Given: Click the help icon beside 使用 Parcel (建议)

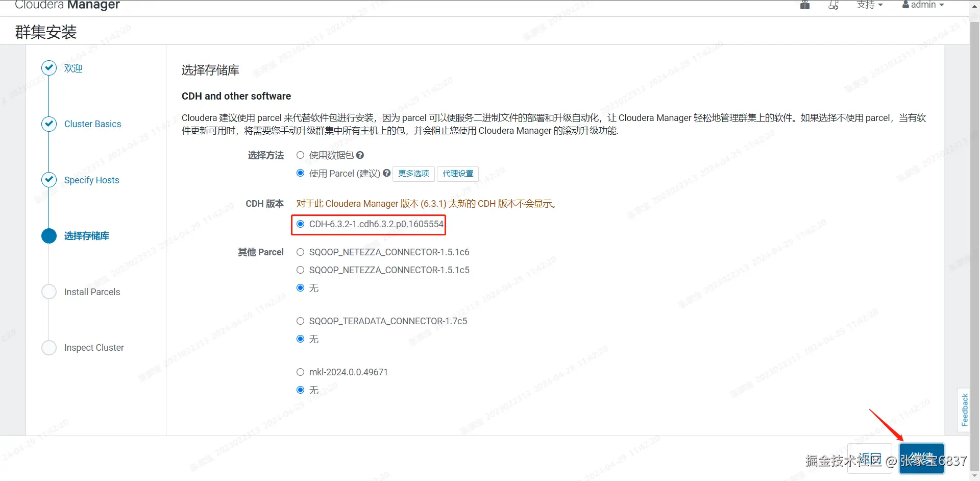Looking at the screenshot, I should coord(386,173).
